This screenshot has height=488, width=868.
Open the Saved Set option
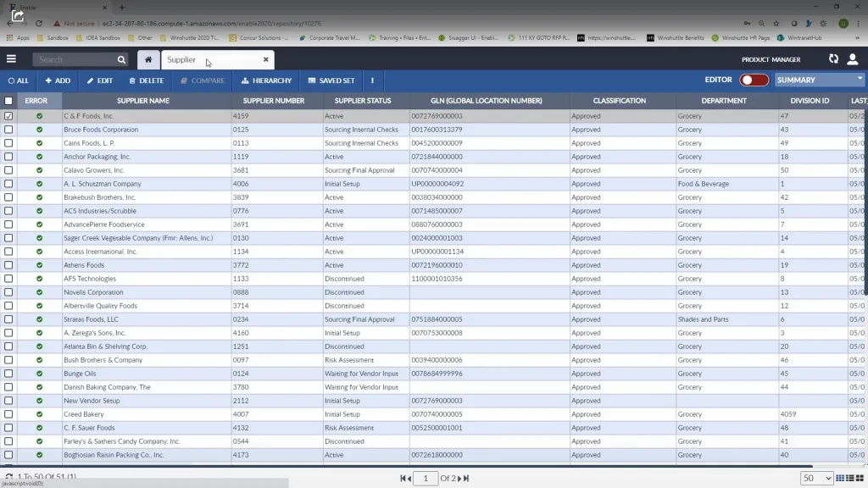click(331, 80)
